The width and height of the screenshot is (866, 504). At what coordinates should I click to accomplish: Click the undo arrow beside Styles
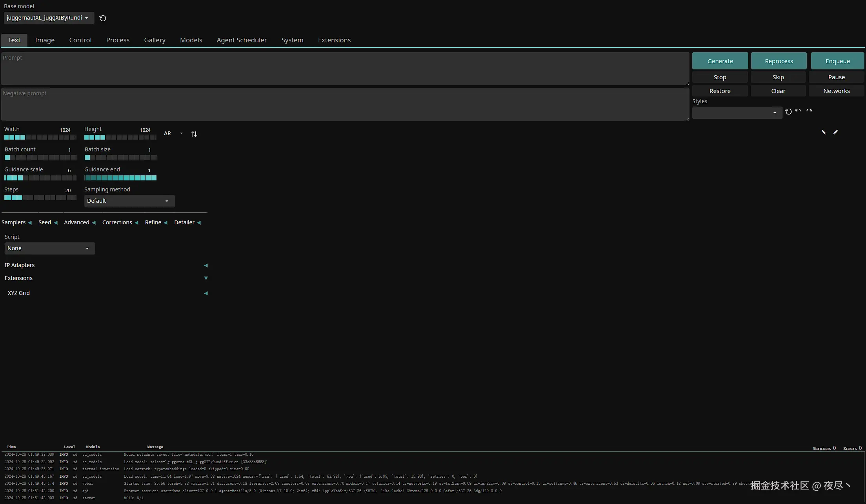coord(798,111)
